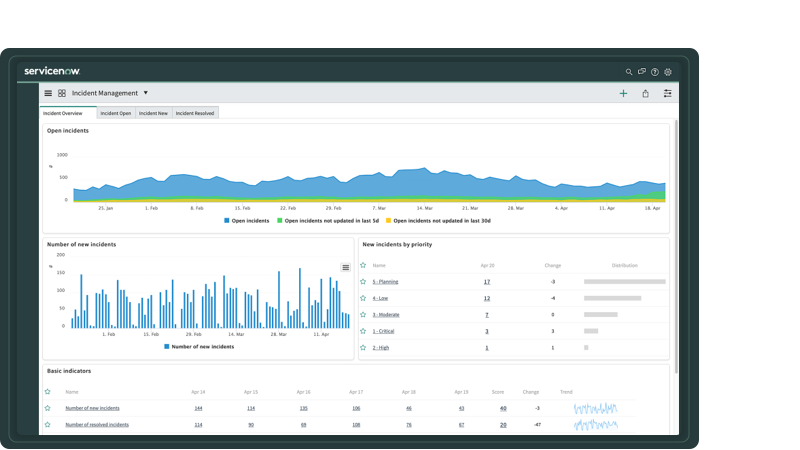Open the Number of resolved incidents link

coord(97,425)
